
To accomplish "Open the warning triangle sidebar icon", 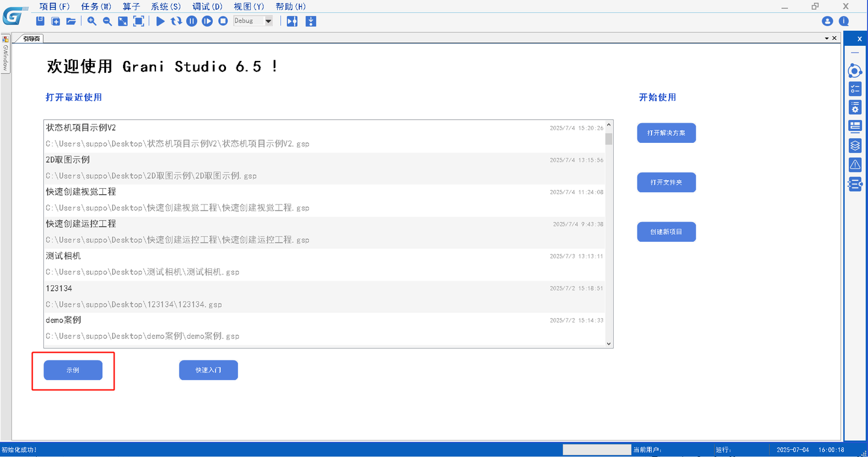I will 855,164.
